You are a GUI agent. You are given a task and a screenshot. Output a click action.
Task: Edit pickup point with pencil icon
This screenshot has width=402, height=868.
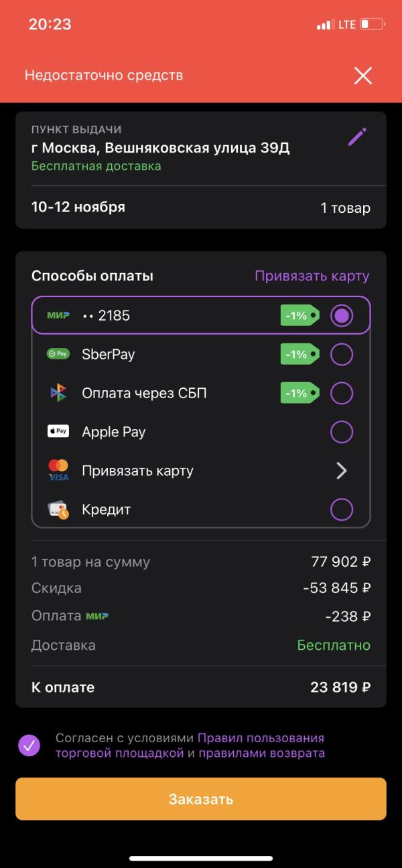tap(357, 137)
